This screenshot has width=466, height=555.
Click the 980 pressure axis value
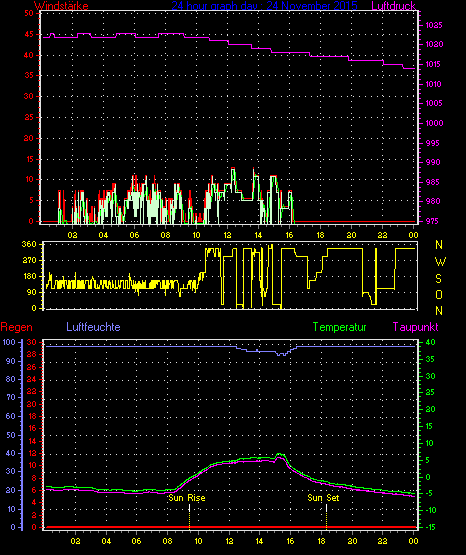433,201
